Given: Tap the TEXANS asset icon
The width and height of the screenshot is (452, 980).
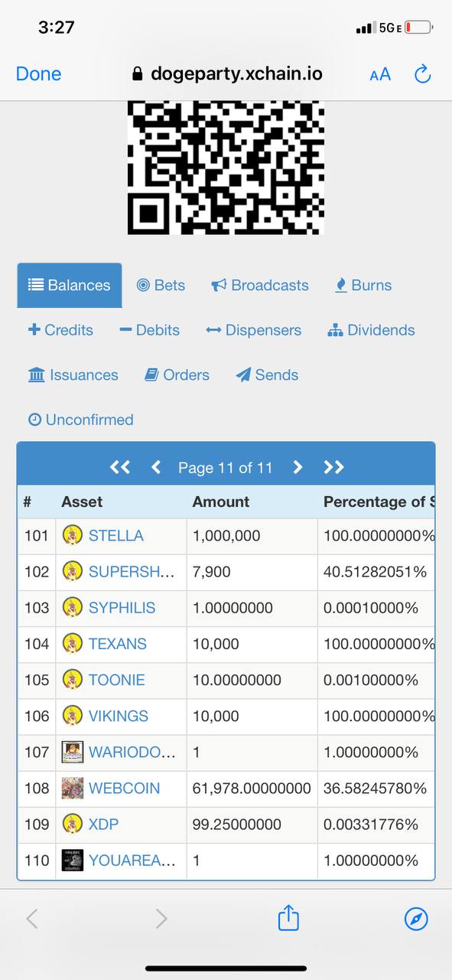Looking at the screenshot, I should point(73,644).
